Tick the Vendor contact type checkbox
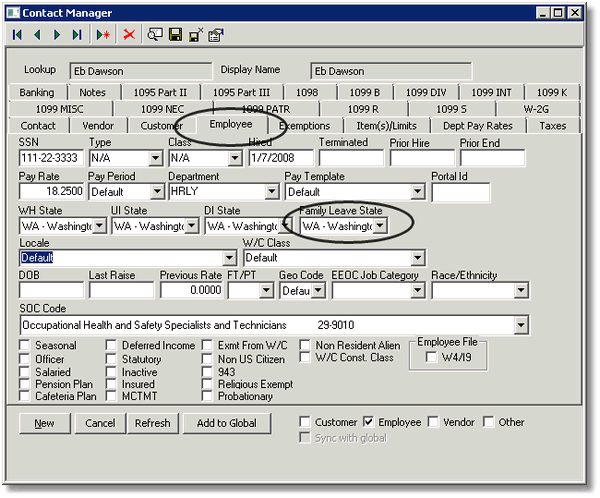This screenshot has width=600, height=498. point(433,422)
